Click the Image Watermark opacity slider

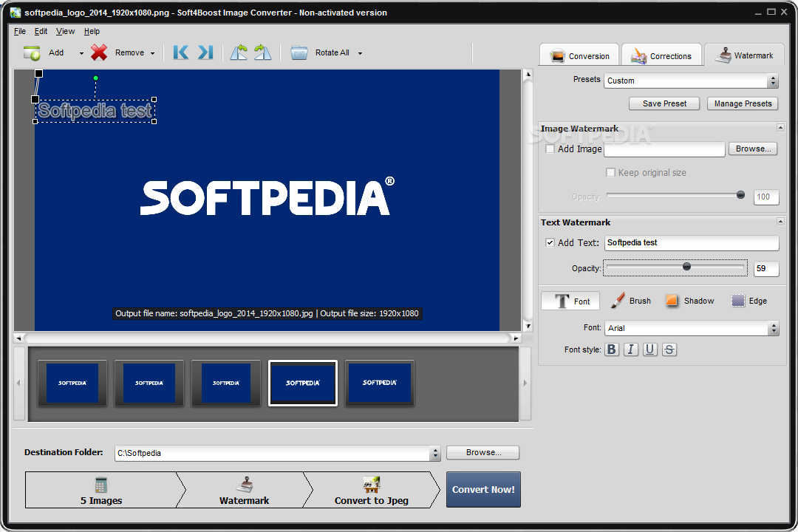675,195
